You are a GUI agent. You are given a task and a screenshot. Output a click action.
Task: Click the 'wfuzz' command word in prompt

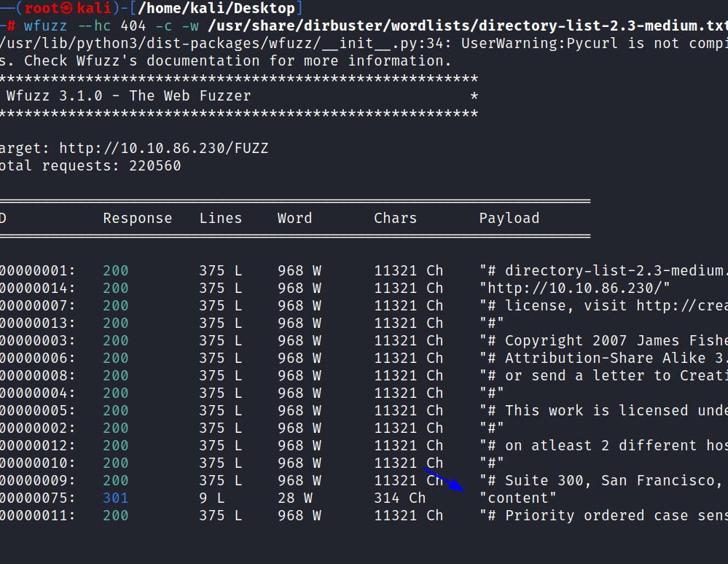coord(45,26)
